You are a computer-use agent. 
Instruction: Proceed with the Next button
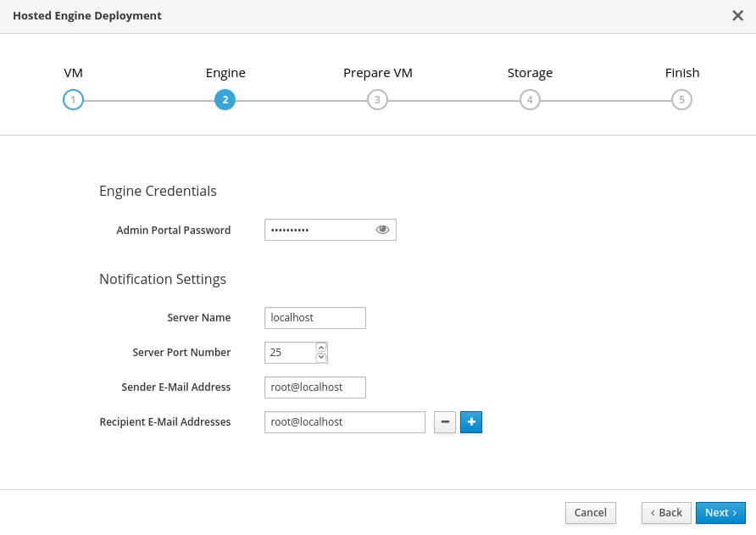[x=720, y=513]
